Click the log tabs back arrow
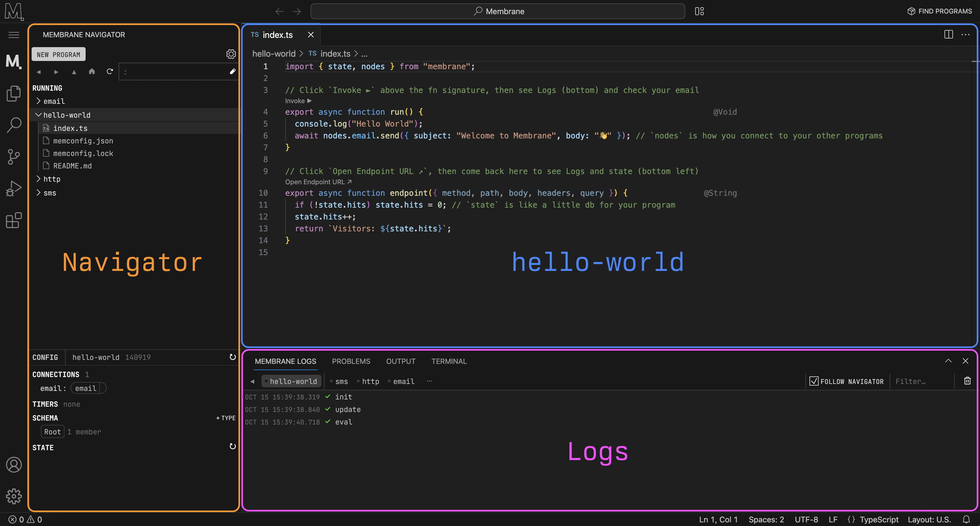 tap(252, 381)
